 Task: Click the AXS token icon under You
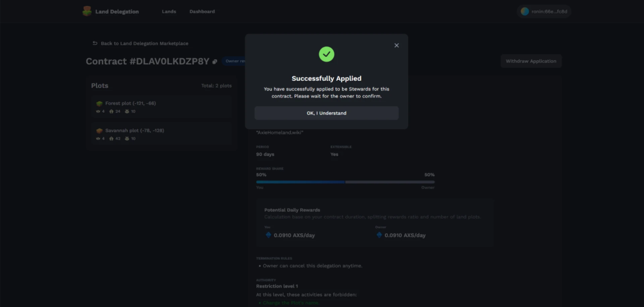[268, 235]
